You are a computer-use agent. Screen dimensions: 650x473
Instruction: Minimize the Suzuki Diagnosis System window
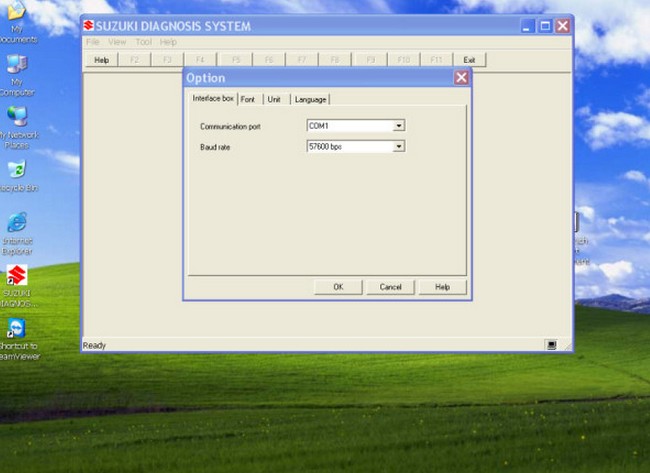(527, 26)
